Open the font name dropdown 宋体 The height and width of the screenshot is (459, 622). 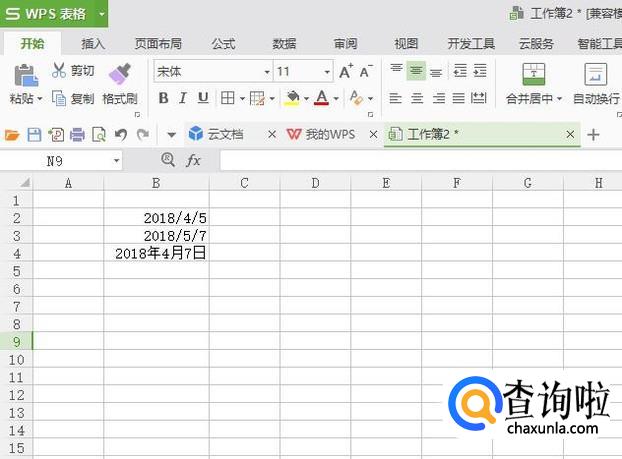point(267,72)
